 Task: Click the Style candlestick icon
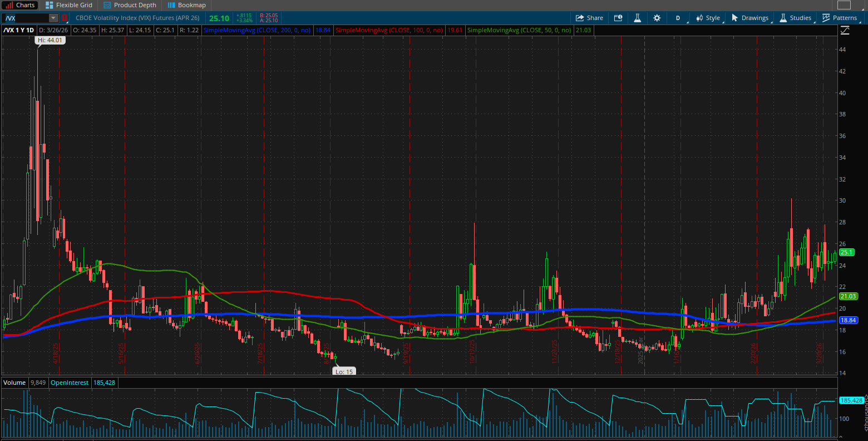pyautogui.click(x=699, y=18)
